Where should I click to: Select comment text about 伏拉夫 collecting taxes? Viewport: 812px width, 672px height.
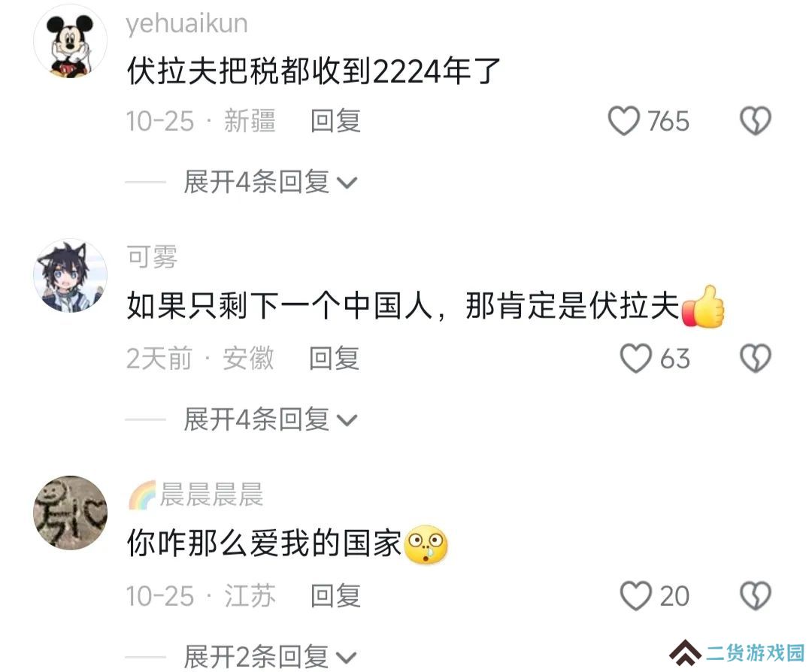click(x=314, y=71)
